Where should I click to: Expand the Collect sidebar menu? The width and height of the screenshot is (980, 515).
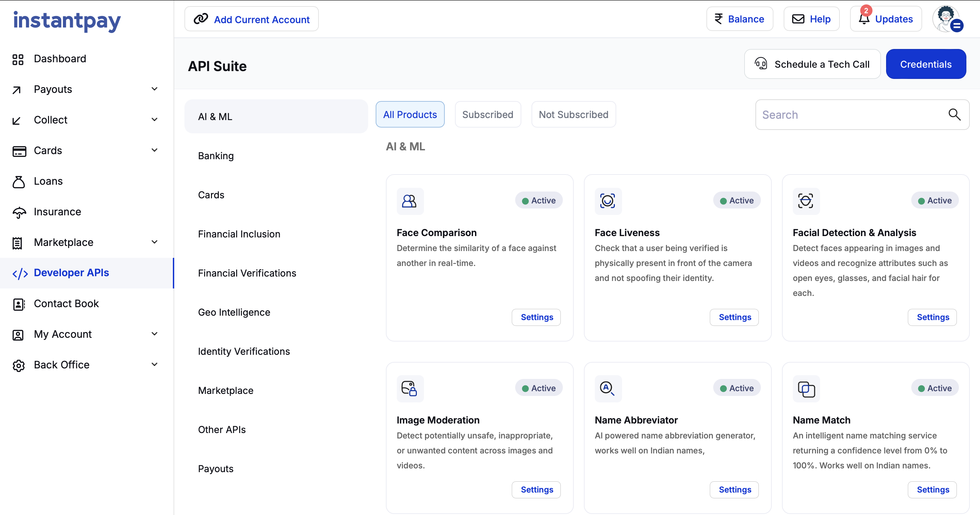154,120
